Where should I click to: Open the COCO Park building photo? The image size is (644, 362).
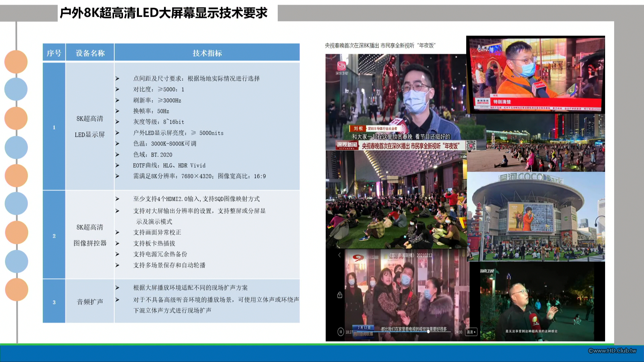[x=536, y=217]
